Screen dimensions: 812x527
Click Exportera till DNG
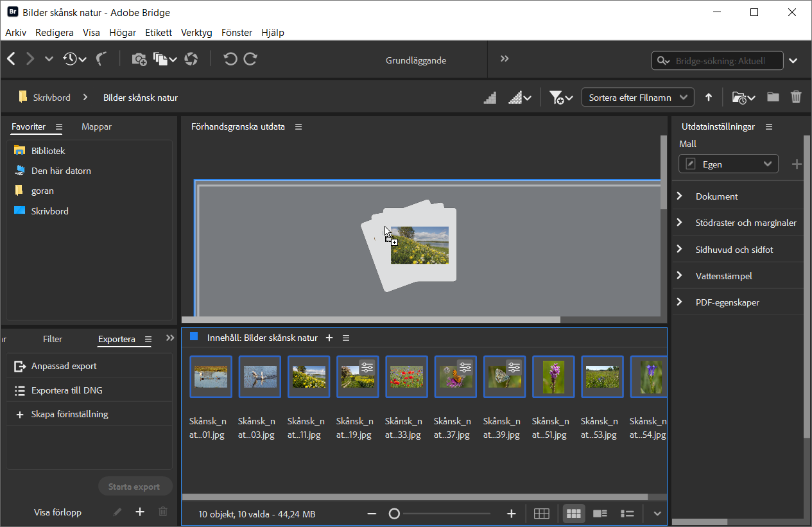(67, 390)
